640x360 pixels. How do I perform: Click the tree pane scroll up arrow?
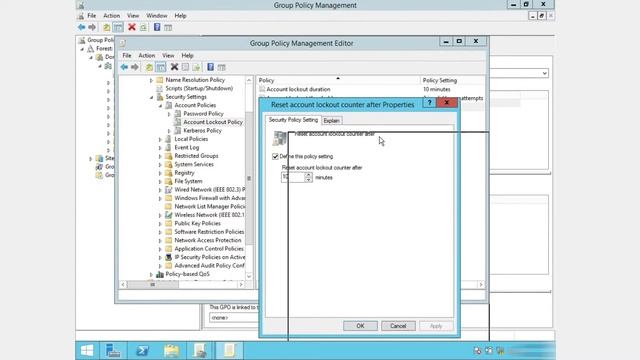pos(249,80)
